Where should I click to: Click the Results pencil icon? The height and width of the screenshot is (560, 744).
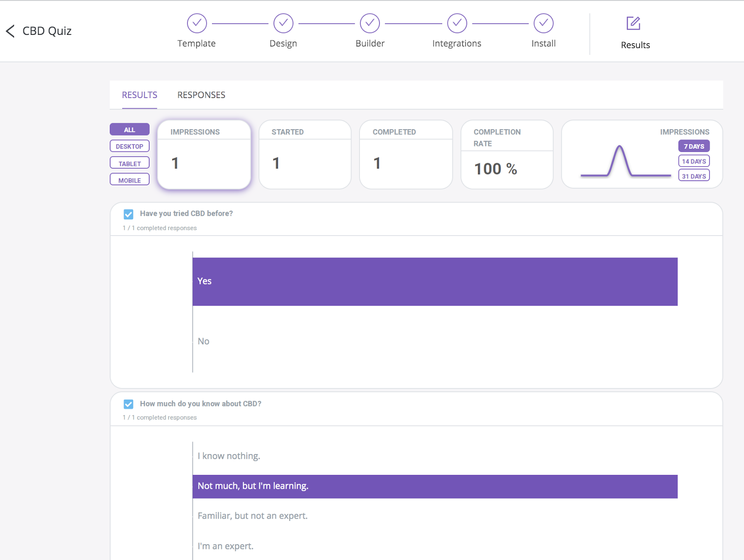tap(633, 23)
